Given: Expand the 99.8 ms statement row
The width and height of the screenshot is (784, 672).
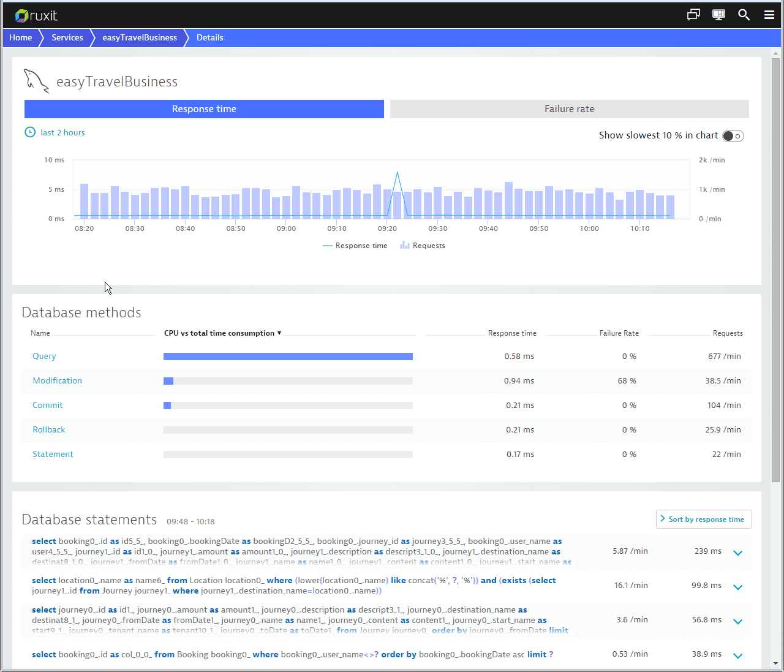Looking at the screenshot, I should pos(738,587).
